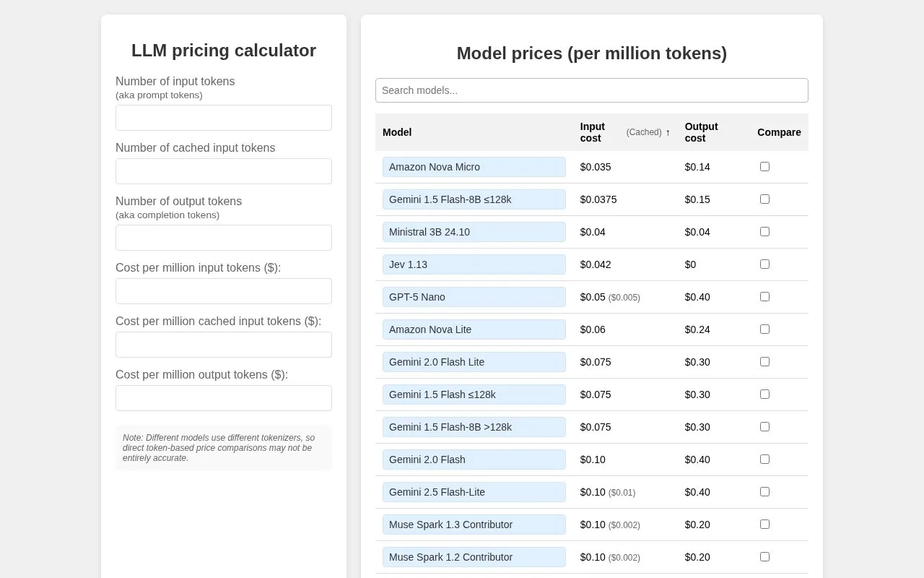Check compare for Gemini 2.5 Flash-Lite
This screenshot has height=578, width=924.
[764, 492]
